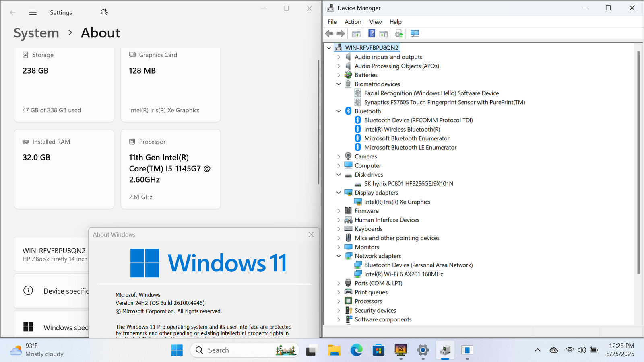Expand the Processors device category
This screenshot has height=362, width=644.
coord(339,301)
